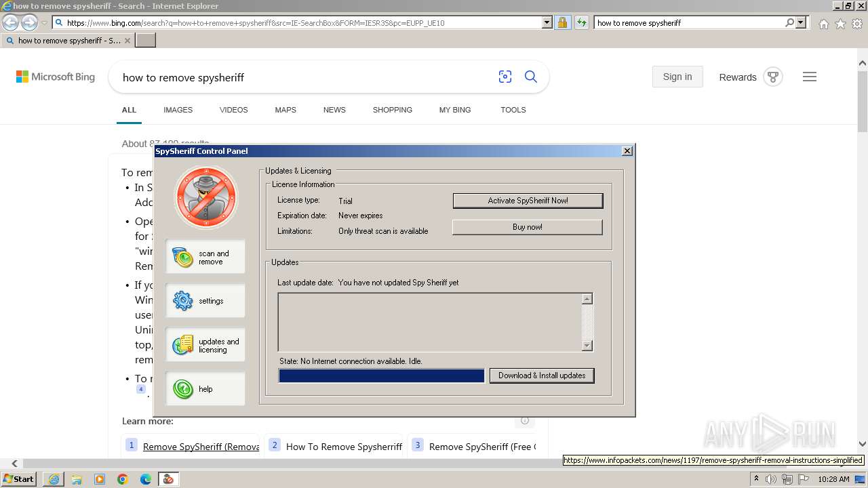The image size is (868, 488).
Task: Open File Explorer taskbar icon
Action: pos(77,479)
